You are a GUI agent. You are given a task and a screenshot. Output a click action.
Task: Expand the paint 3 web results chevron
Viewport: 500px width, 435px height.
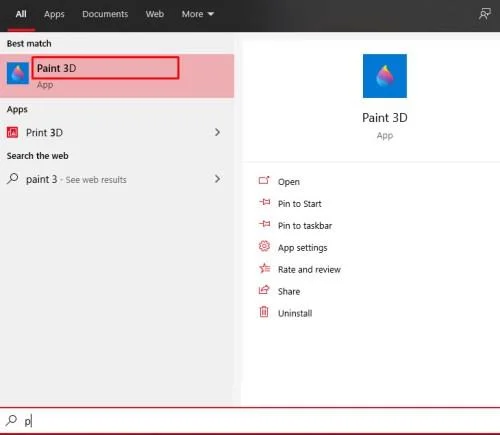pyautogui.click(x=217, y=179)
